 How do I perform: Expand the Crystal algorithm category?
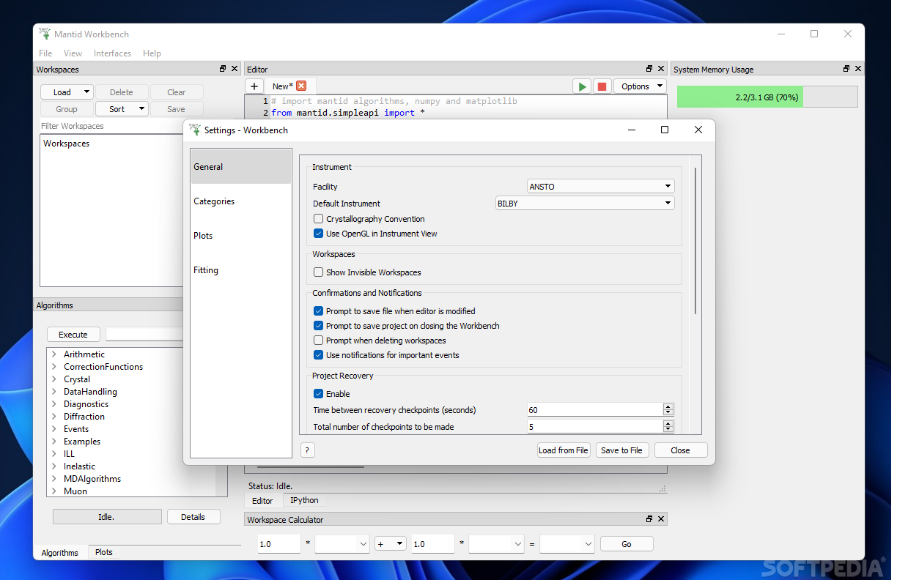click(54, 379)
